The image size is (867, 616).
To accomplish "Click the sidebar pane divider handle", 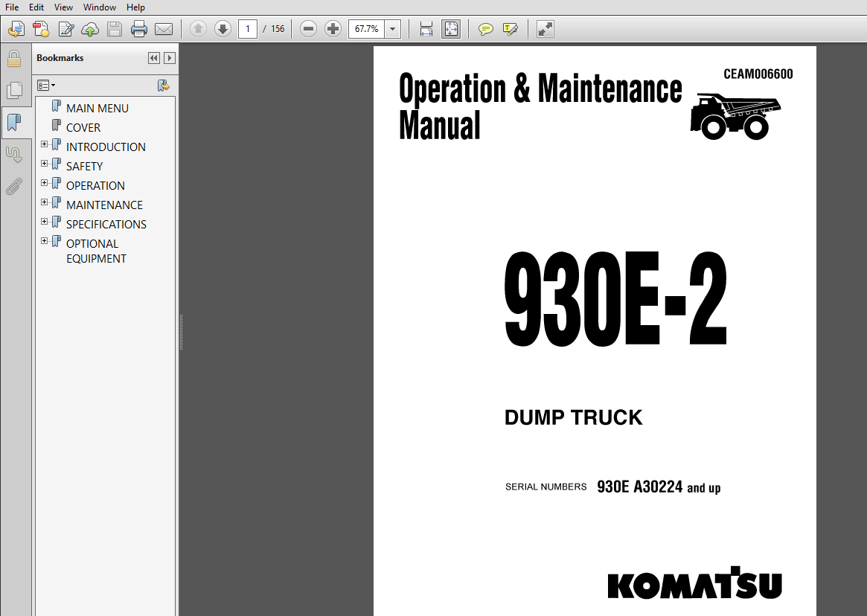I will click(x=181, y=332).
